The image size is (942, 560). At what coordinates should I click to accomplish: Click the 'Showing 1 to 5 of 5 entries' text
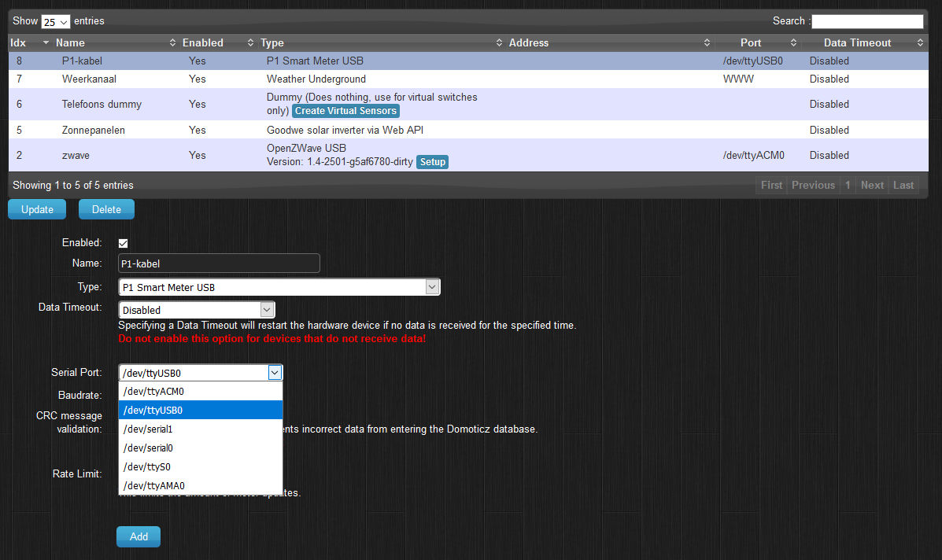73,186
